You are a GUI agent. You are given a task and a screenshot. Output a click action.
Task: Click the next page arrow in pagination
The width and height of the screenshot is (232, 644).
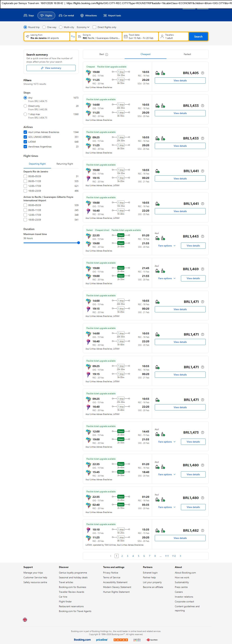181,556
